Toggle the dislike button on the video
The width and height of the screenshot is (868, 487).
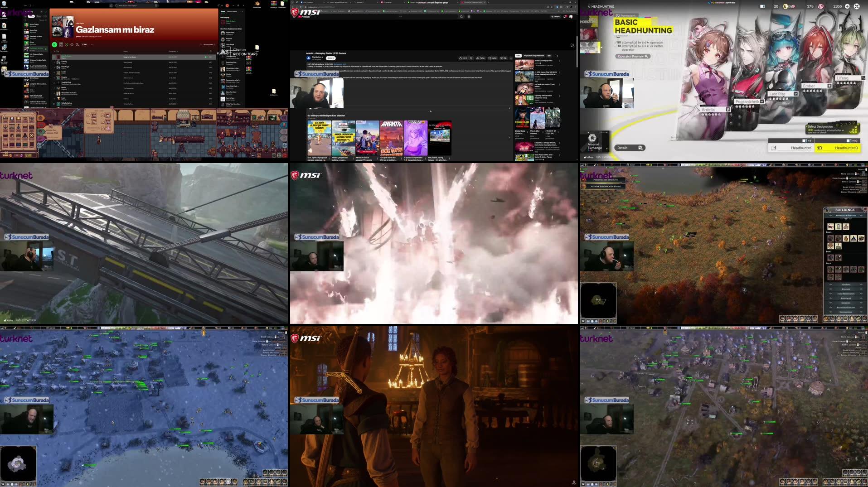471,58
